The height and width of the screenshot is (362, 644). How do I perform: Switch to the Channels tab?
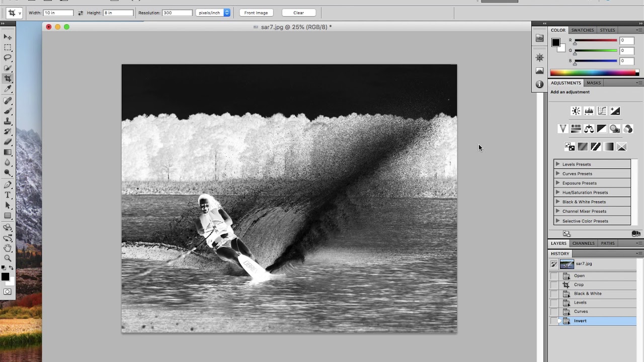[583, 243]
